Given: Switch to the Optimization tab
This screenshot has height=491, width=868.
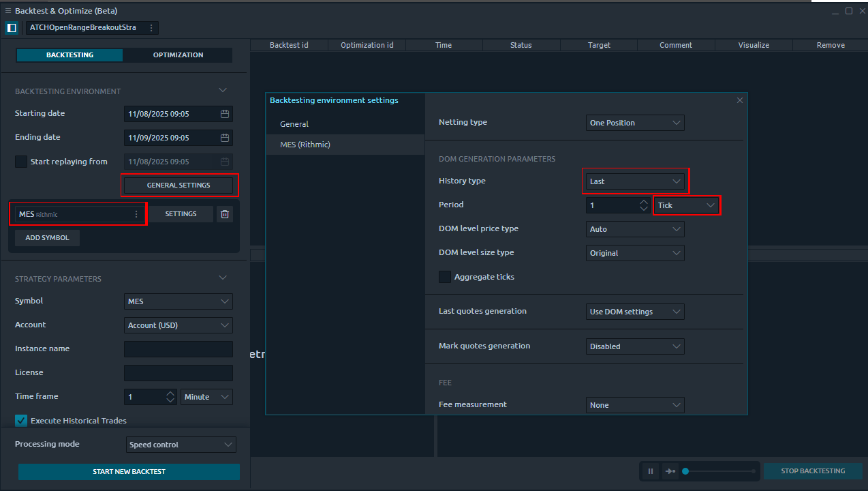Looking at the screenshot, I should click(x=178, y=55).
